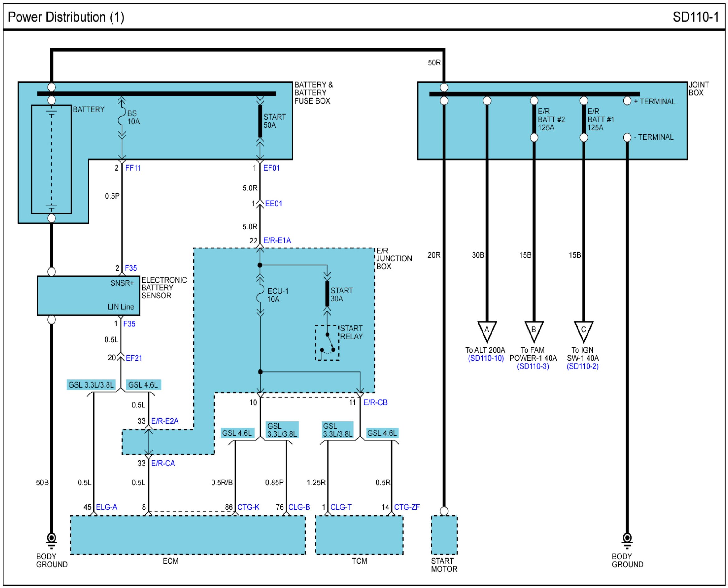Follow the SD110-2 ignition switch link
Screen dimensions: 728x588
tap(583, 366)
